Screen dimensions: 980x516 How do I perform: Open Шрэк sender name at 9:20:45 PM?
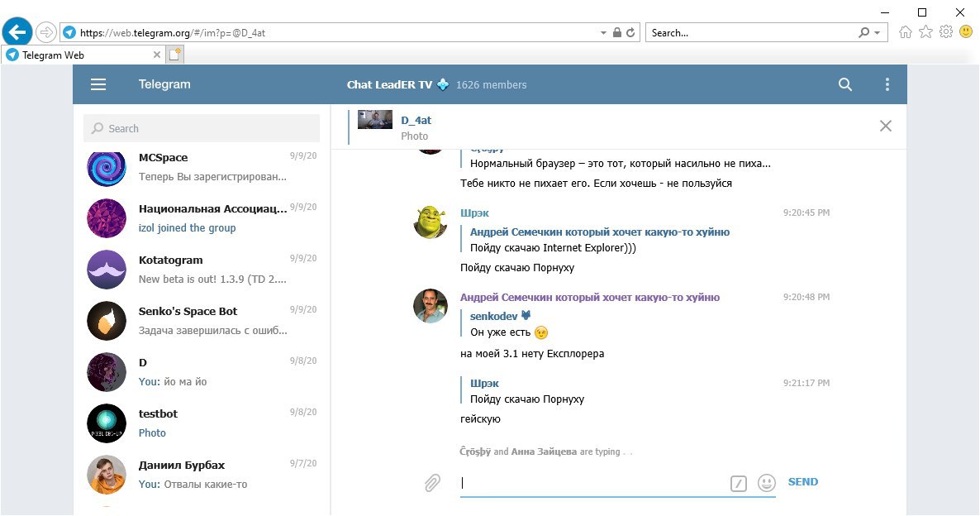tap(474, 213)
